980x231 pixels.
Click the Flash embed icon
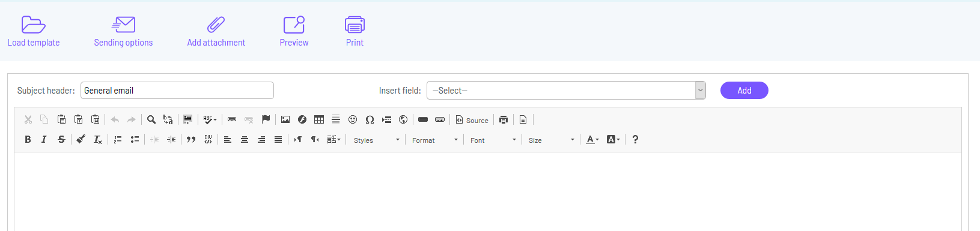[x=302, y=119]
